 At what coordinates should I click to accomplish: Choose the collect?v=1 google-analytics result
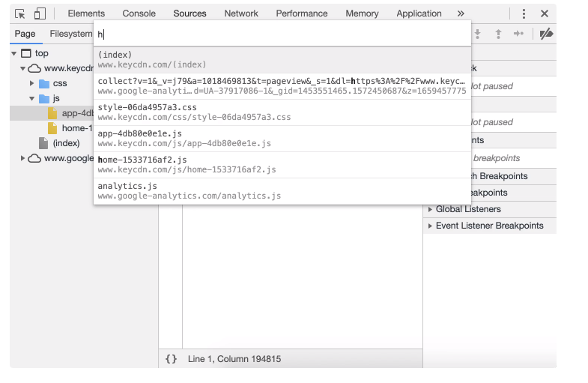[x=282, y=86]
